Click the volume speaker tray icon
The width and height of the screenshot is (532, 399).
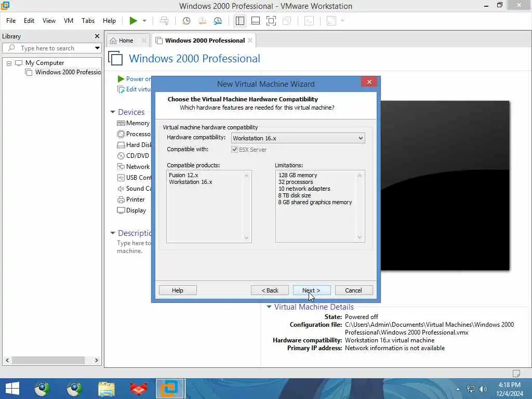pyautogui.click(x=483, y=389)
